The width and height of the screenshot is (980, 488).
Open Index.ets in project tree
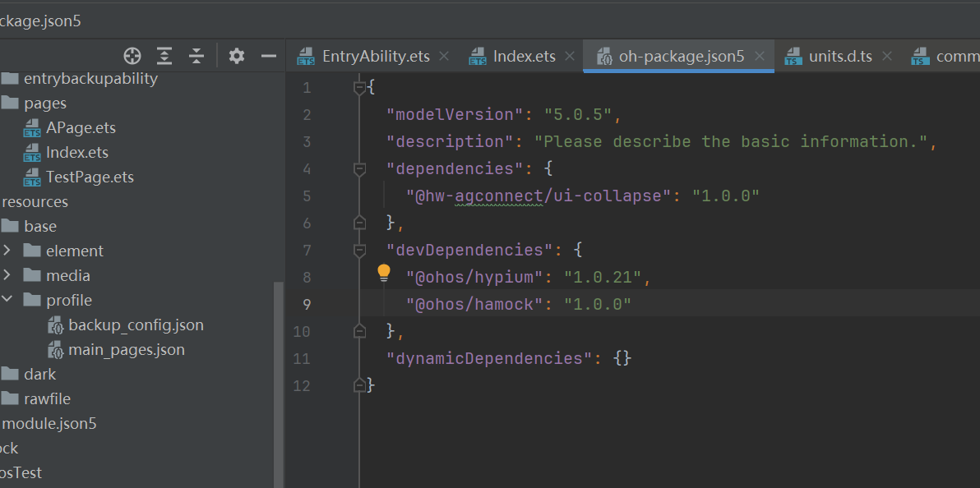point(77,153)
